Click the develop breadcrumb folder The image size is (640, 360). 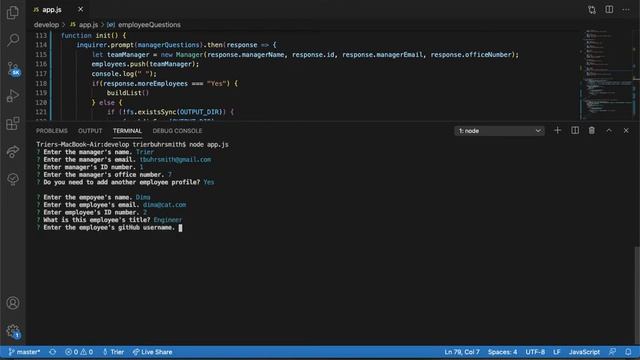click(x=47, y=24)
